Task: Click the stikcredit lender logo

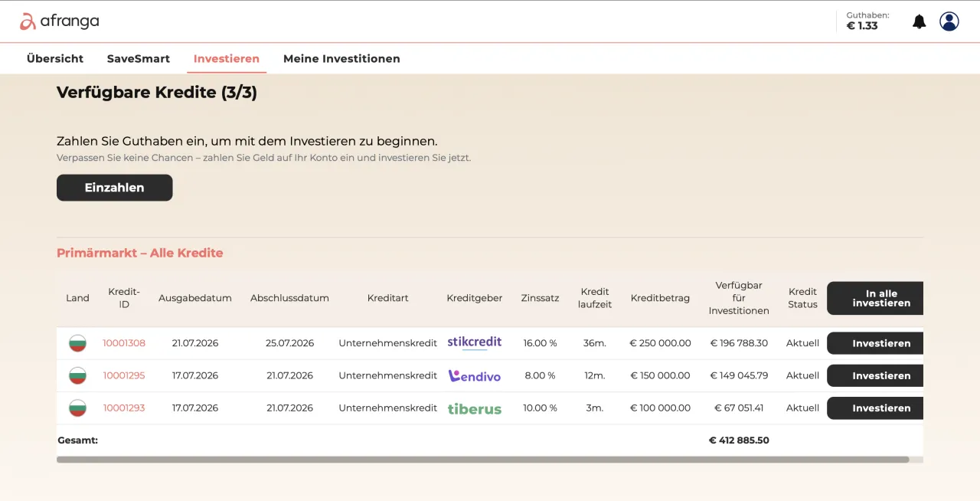Action: (475, 342)
